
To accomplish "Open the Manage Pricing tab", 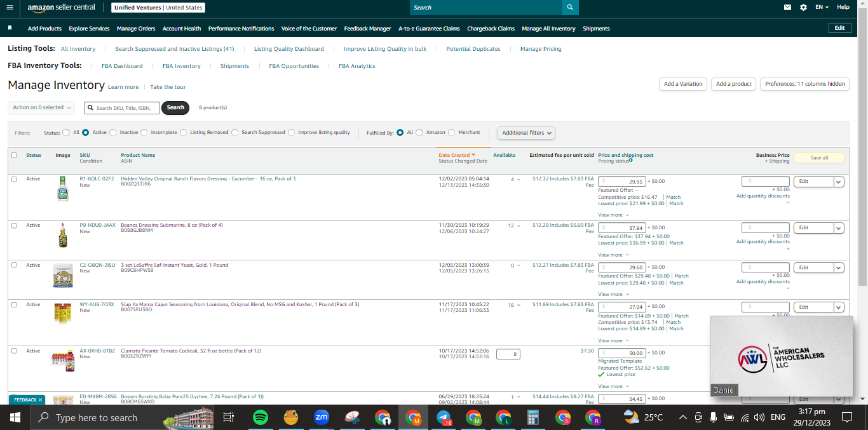I will click(541, 49).
